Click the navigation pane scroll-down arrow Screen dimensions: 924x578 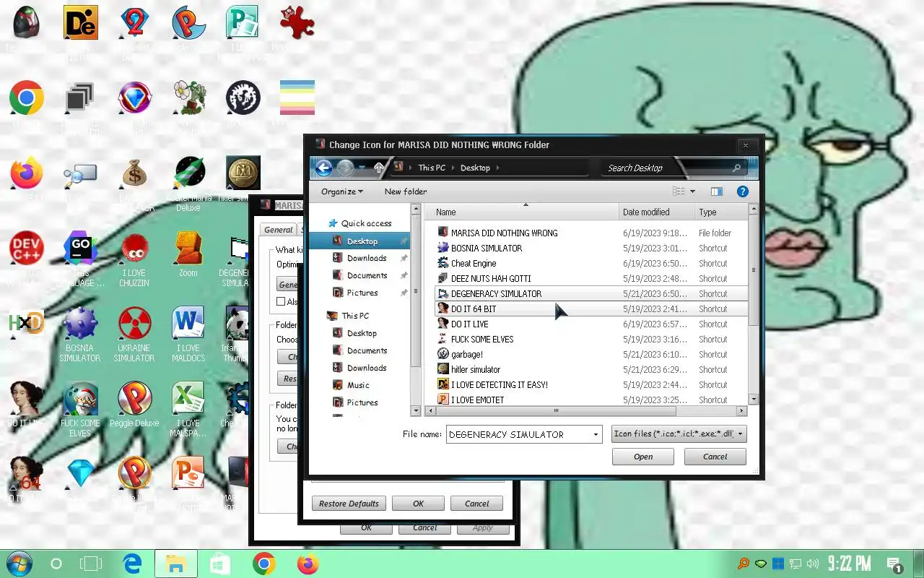pyautogui.click(x=415, y=410)
